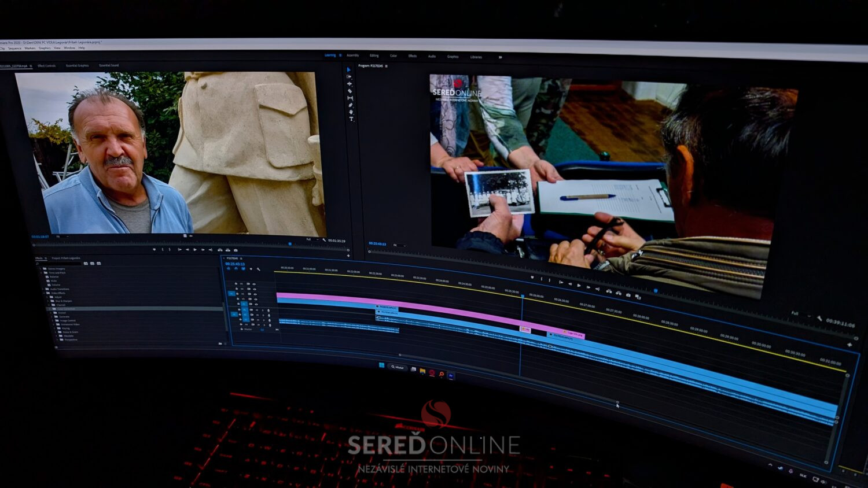Toggle eye visibility of top video track
Screen dimensions: 868x488
254,284
